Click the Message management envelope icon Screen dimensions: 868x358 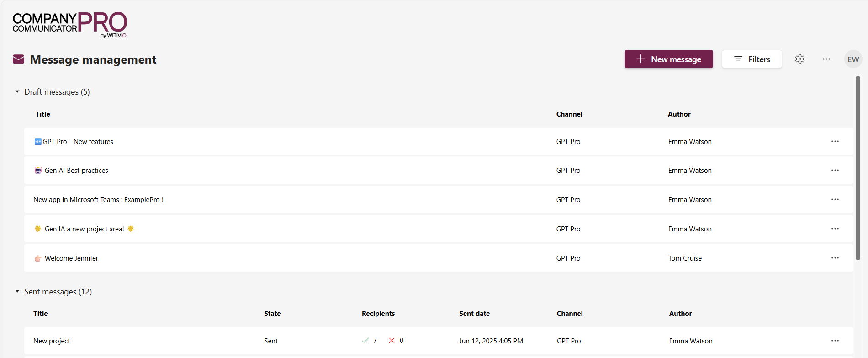click(x=18, y=59)
